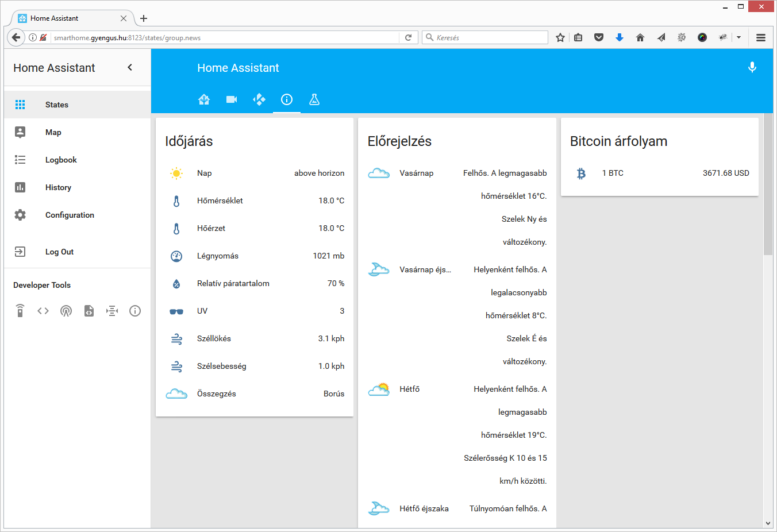777x532 pixels.
Task: Open the States developer tool code icon
Action: click(43, 311)
